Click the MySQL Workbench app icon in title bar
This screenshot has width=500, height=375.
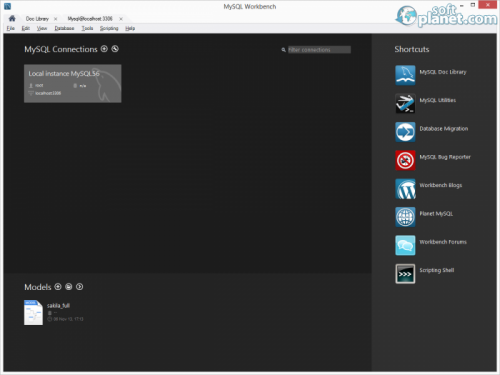(7, 6)
